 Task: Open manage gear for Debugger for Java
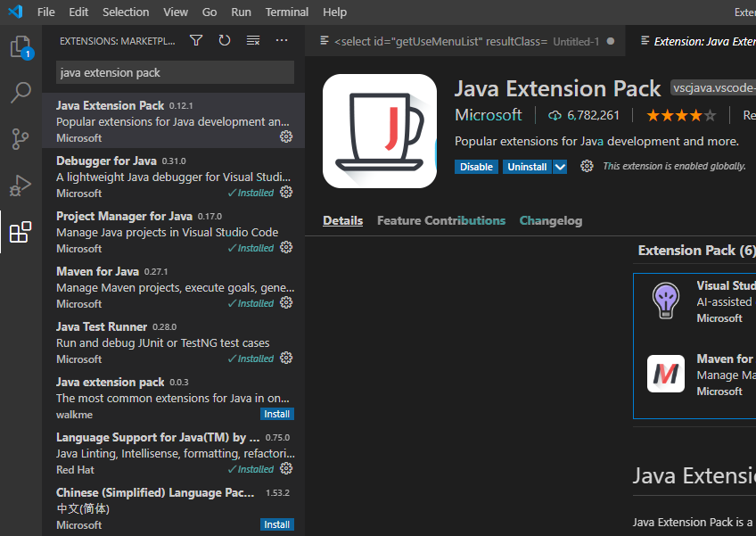click(286, 192)
